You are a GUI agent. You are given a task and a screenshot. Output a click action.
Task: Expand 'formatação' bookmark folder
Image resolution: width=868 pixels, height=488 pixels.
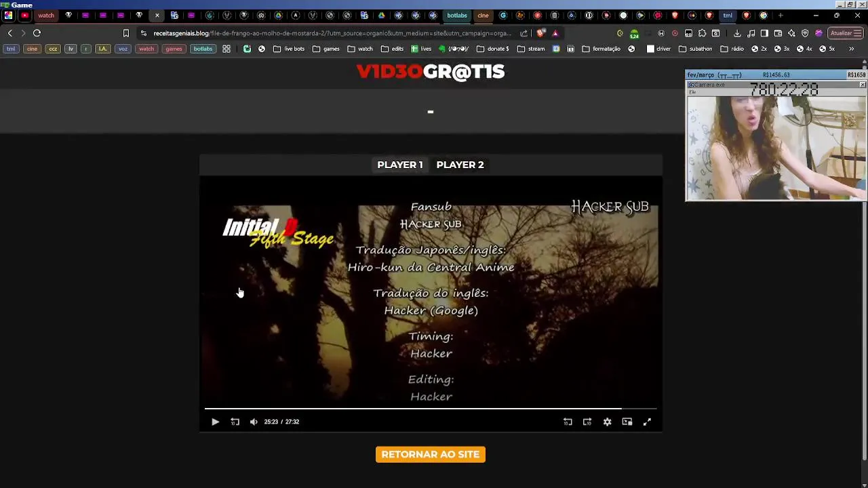[601, 49]
